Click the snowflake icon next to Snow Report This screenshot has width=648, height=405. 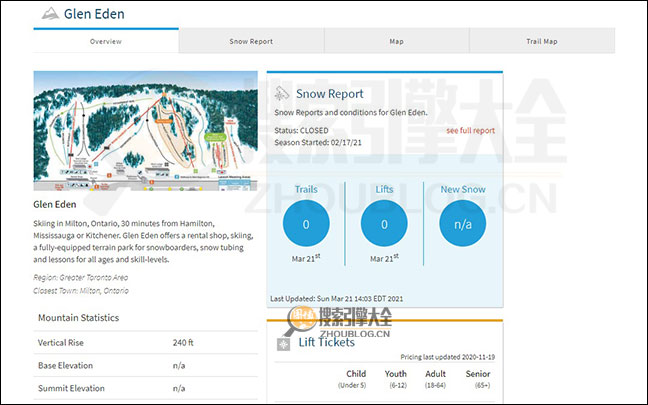[282, 94]
